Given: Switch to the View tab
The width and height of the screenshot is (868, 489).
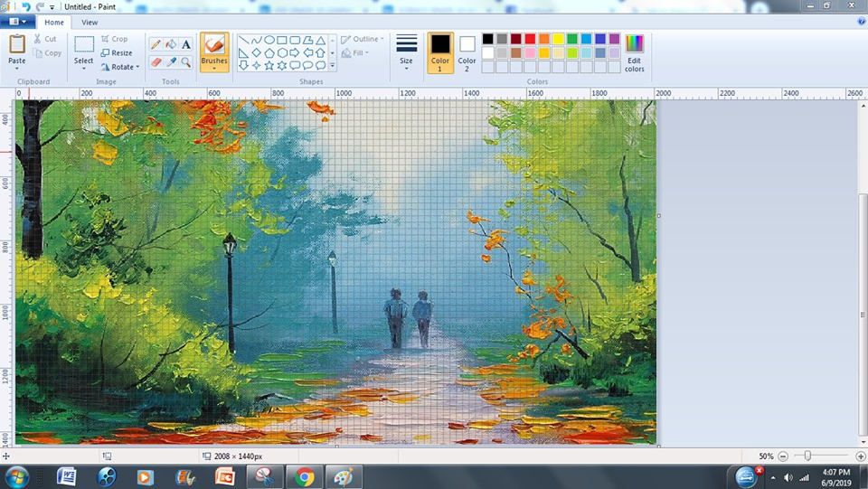Looking at the screenshot, I should point(90,23).
